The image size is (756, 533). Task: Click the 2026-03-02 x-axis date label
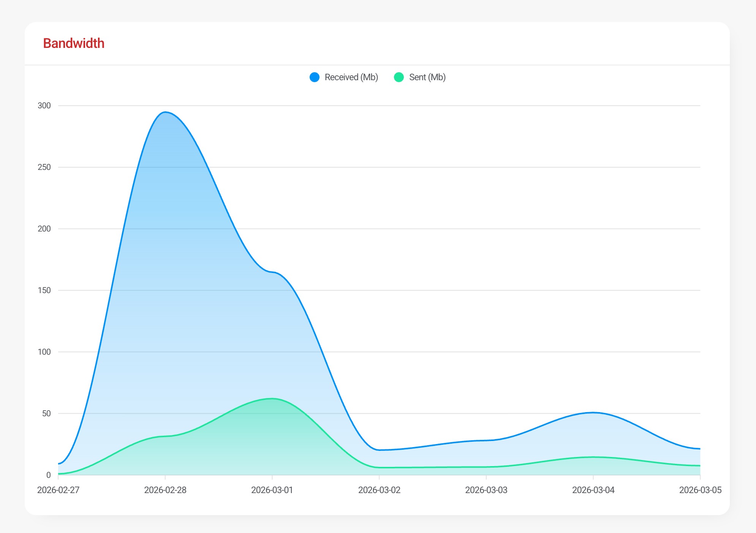click(379, 490)
